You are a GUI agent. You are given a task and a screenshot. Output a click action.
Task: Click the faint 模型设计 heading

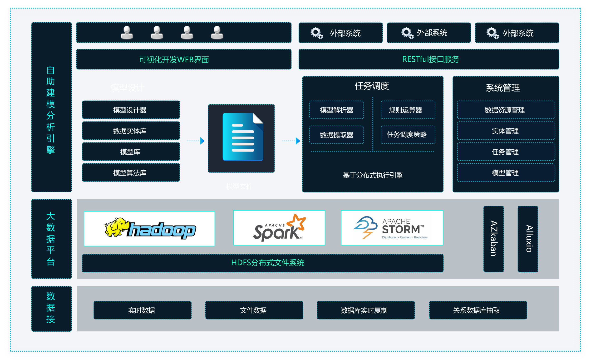[127, 88]
